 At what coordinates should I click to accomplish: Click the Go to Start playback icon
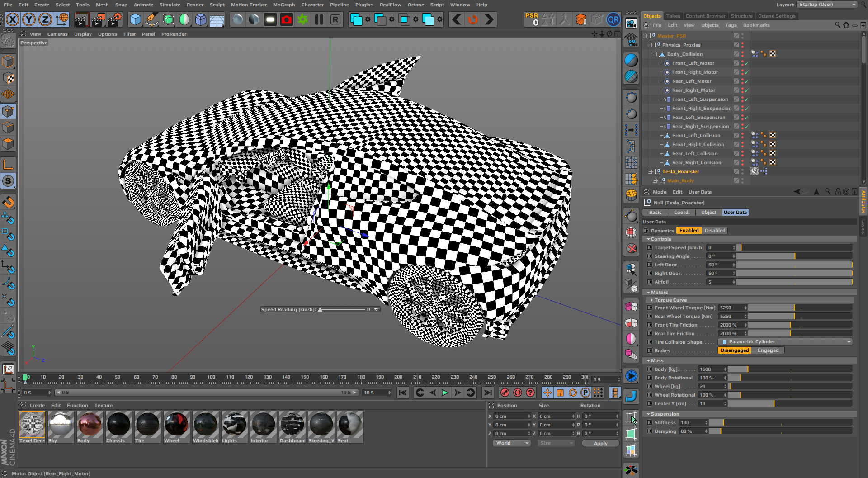pyautogui.click(x=403, y=393)
